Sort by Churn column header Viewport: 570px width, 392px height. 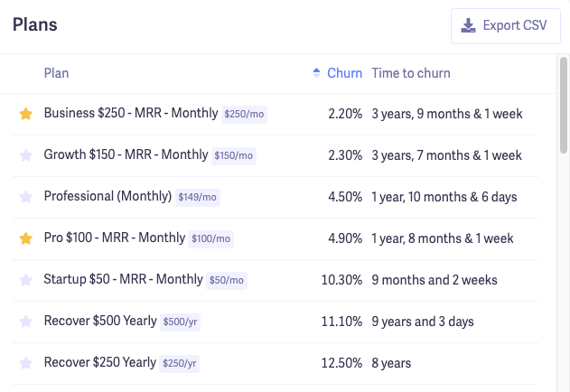(344, 73)
